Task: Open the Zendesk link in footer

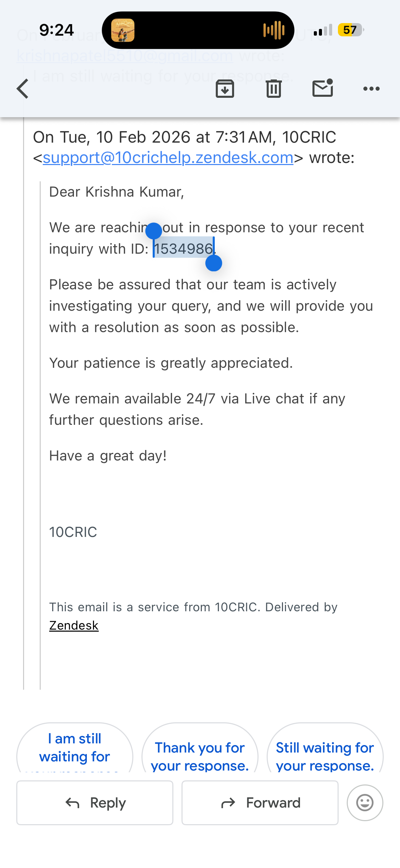Action: 74,626
